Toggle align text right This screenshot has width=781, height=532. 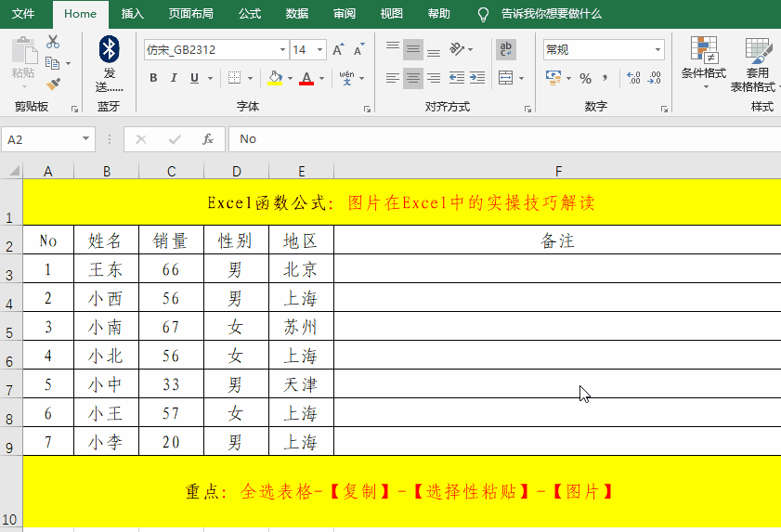coord(434,78)
